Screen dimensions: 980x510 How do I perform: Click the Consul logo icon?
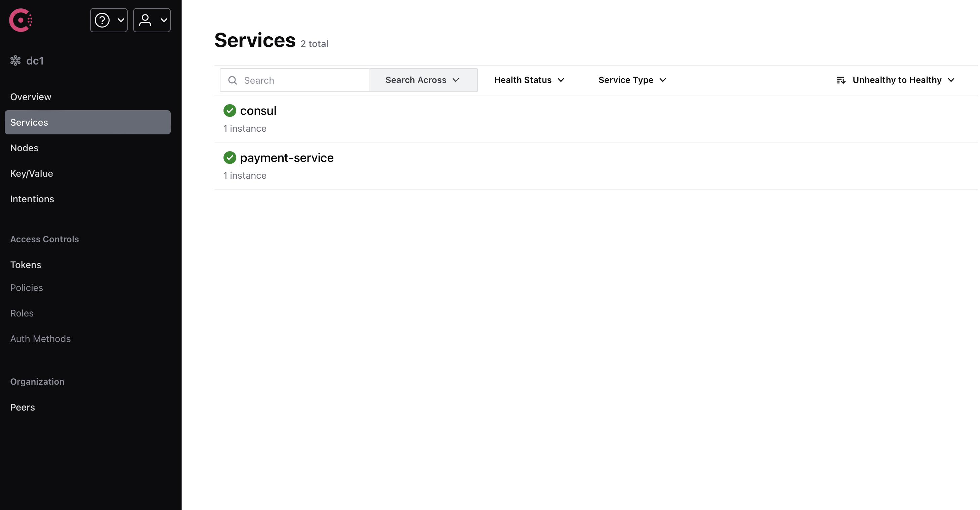(21, 20)
